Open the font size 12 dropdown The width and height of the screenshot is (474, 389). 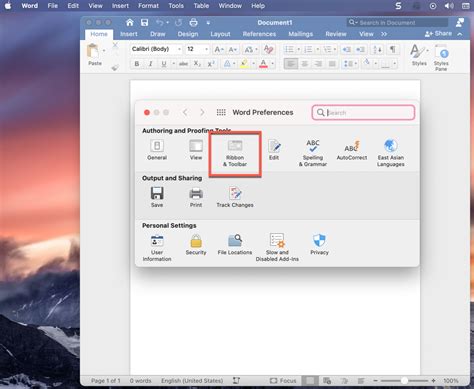pos(206,49)
